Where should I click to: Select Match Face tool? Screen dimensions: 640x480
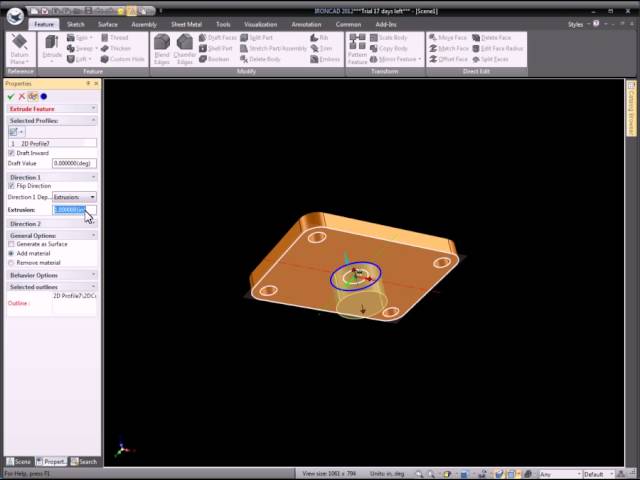(449, 48)
